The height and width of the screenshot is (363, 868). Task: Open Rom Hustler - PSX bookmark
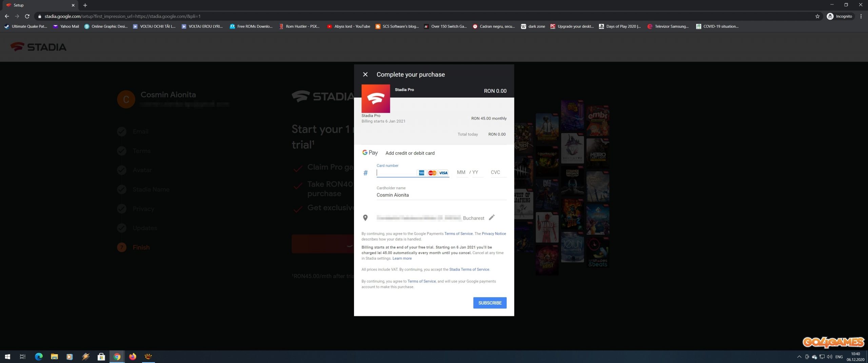(x=299, y=26)
